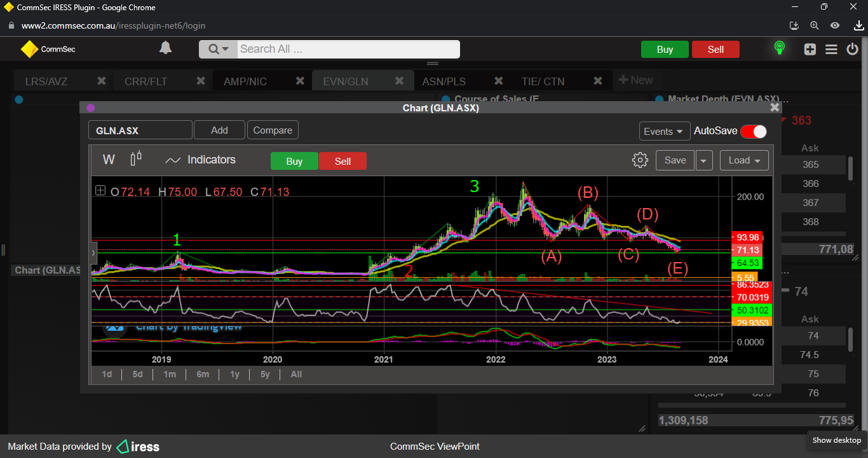Click the green lightbulb tips icon
868x458 pixels.
779,48
